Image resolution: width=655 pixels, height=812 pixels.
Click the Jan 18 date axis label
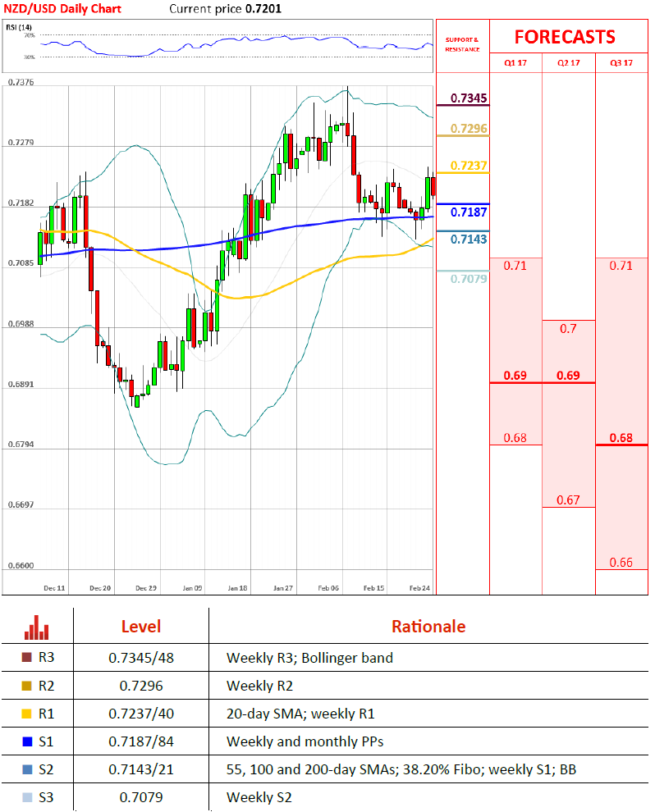[x=237, y=588]
